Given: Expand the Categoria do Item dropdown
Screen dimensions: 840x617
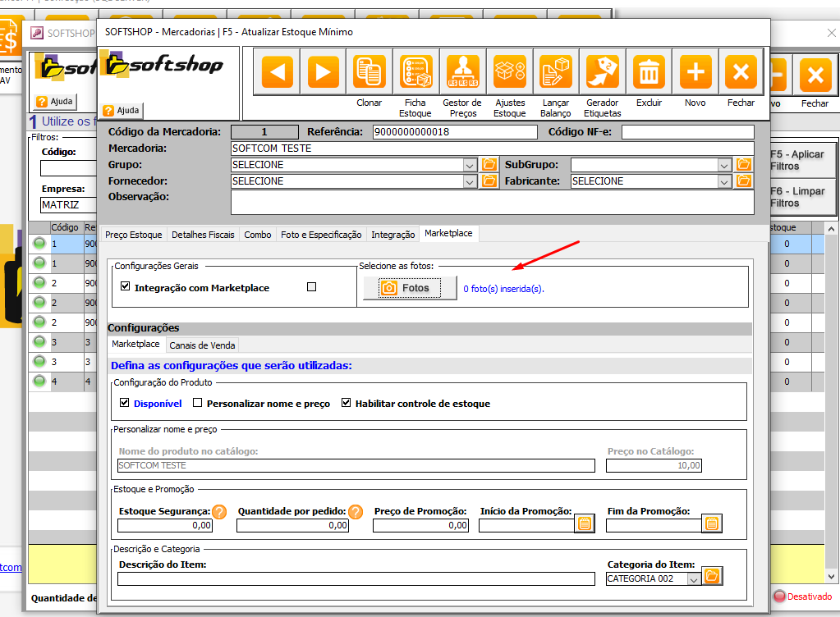Looking at the screenshot, I should coord(694,579).
